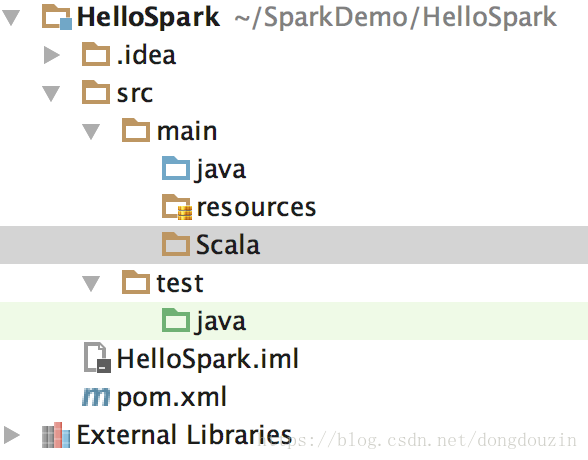Select the src folder label
Image resolution: width=588 pixels, height=460 pixels.
click(135, 94)
